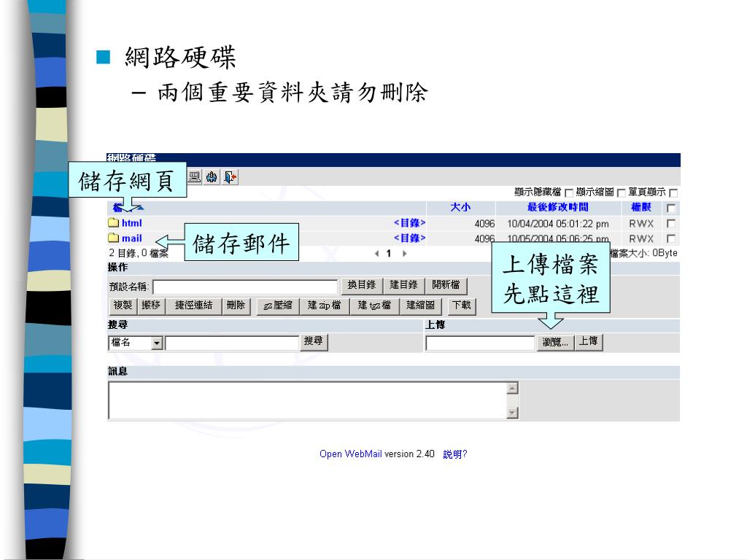Click the 建縮圖 button

point(421,306)
